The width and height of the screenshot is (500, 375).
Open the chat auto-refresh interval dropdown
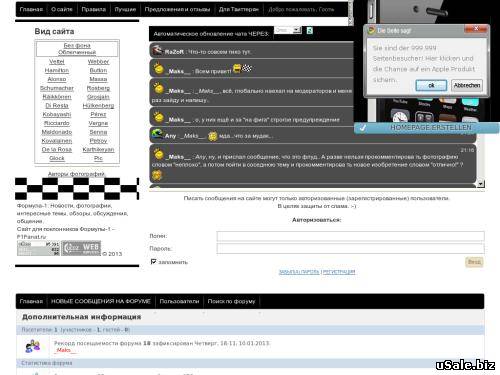click(x=288, y=30)
